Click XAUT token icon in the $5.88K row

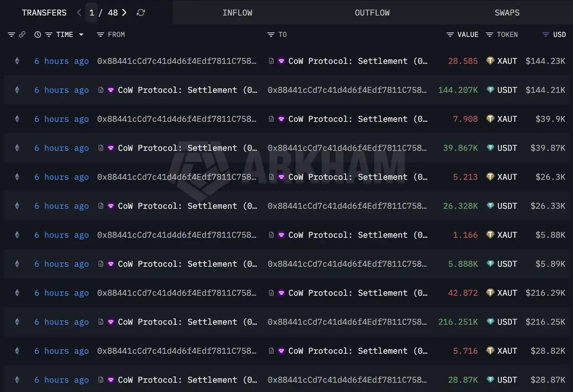[490, 235]
